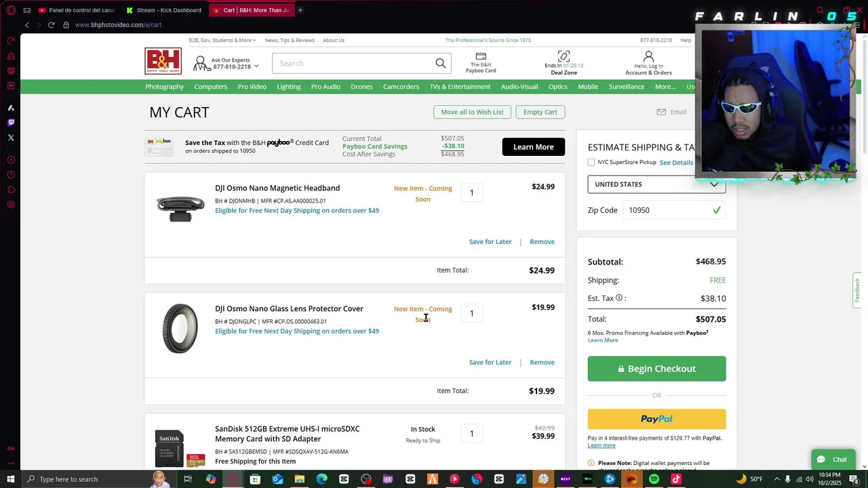The image size is (868, 488).
Task: Open the TVs & Entertainment category
Action: pyautogui.click(x=460, y=87)
